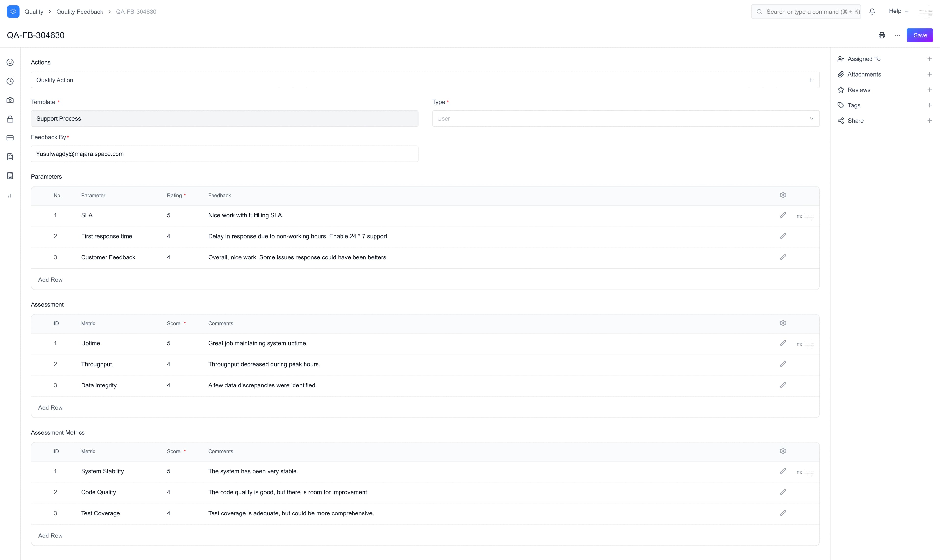Click the notifications bell icon
This screenshot has height=560, width=940.
872,11
